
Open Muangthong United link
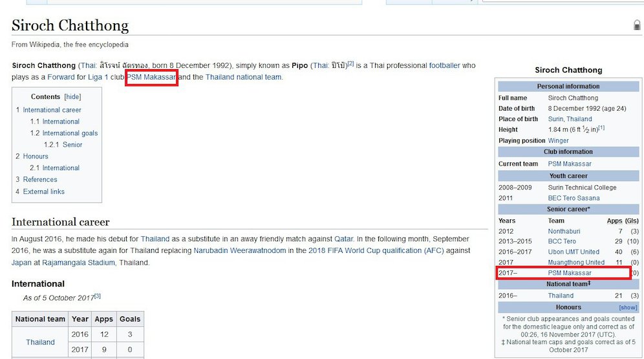click(x=576, y=262)
